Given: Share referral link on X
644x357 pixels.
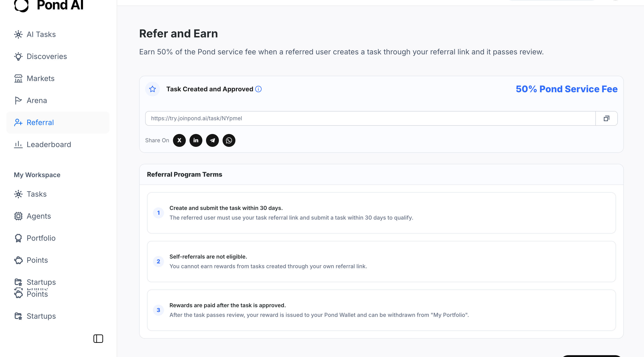Looking at the screenshot, I should point(179,140).
